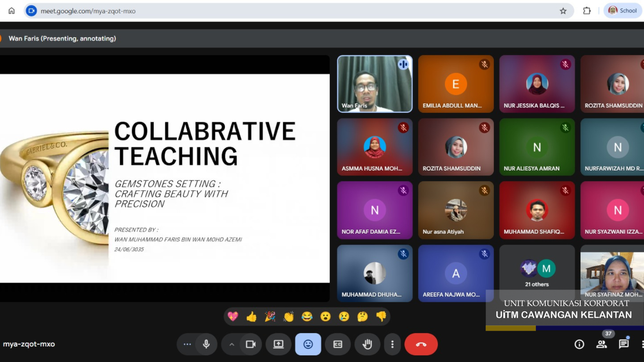Select MUHAMMAD SHAFIQ... participant tile
The image size is (644, 362).
click(x=537, y=210)
